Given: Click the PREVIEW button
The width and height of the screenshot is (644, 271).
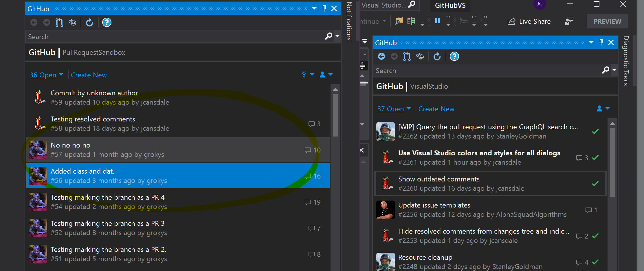Looking at the screenshot, I should coord(607,21).
